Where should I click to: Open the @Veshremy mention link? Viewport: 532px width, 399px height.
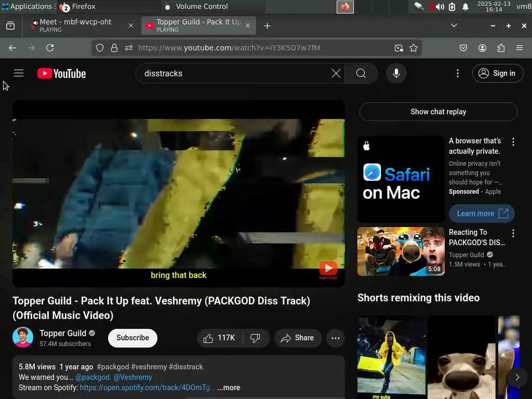[x=132, y=377]
